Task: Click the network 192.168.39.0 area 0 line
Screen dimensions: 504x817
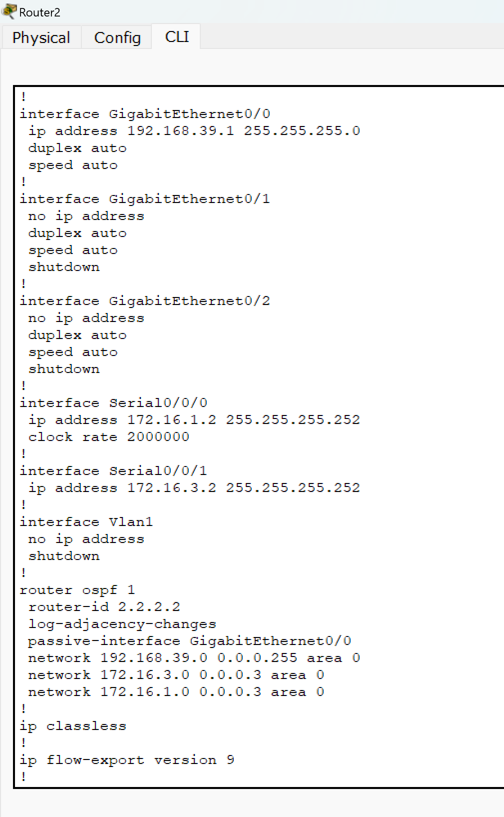Action: click(194, 658)
